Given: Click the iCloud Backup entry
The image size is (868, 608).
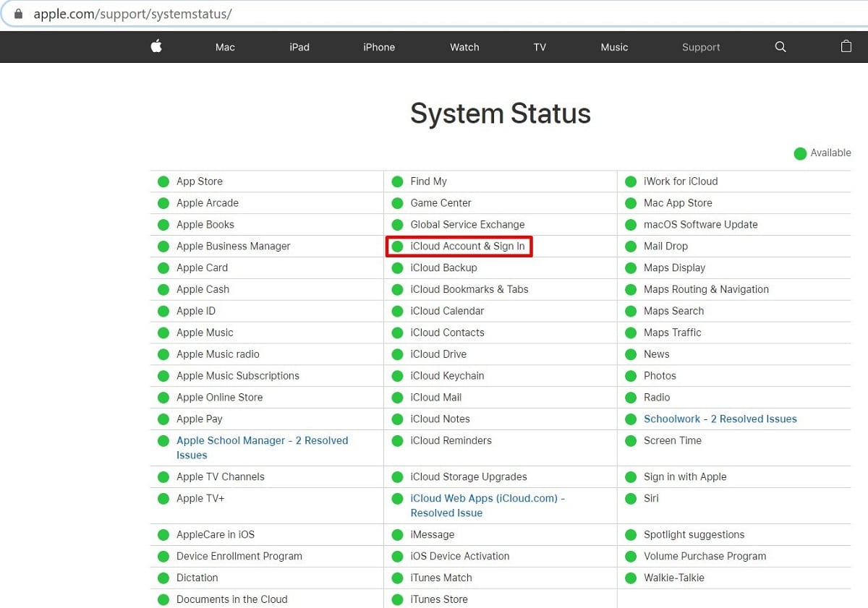Looking at the screenshot, I should point(443,267).
